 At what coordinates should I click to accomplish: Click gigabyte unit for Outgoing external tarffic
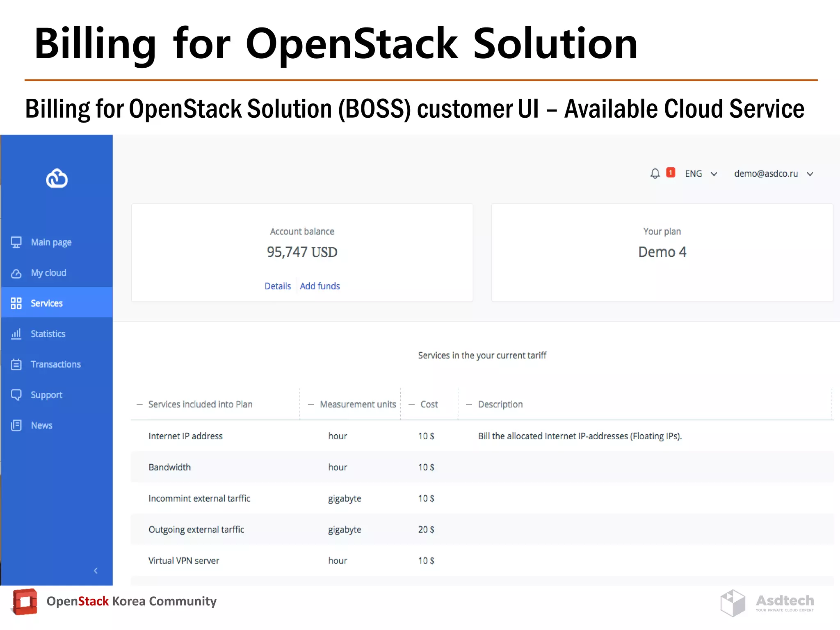pyautogui.click(x=345, y=530)
